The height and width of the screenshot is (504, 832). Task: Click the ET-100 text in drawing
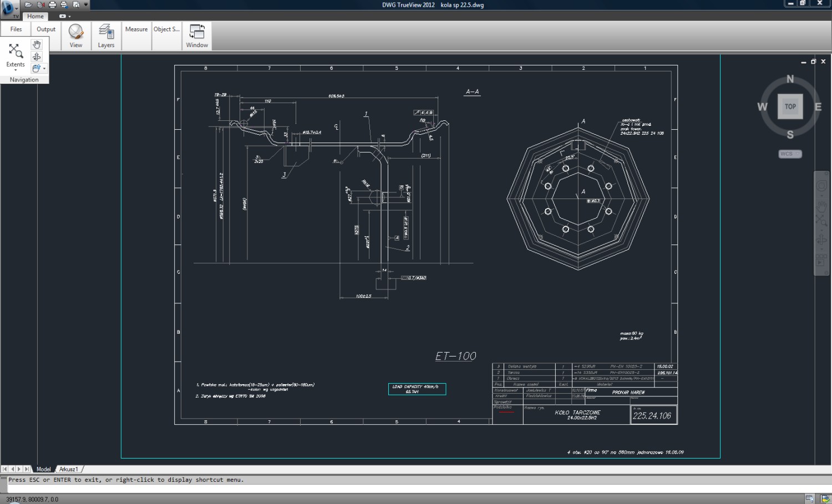pyautogui.click(x=456, y=356)
